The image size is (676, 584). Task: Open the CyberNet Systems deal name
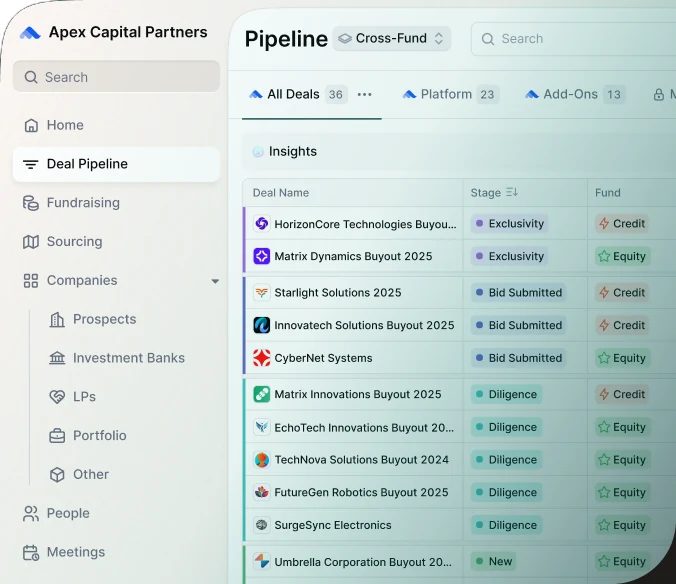tap(323, 358)
